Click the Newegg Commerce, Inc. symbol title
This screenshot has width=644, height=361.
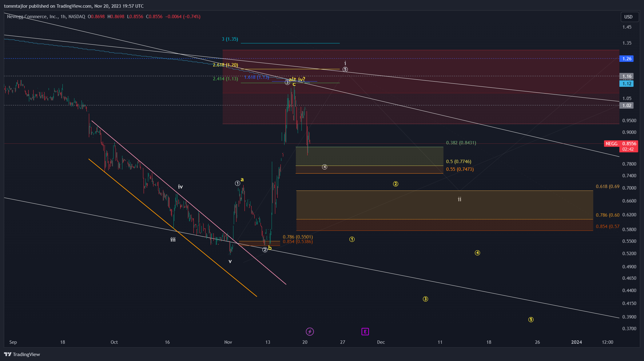[32, 17]
